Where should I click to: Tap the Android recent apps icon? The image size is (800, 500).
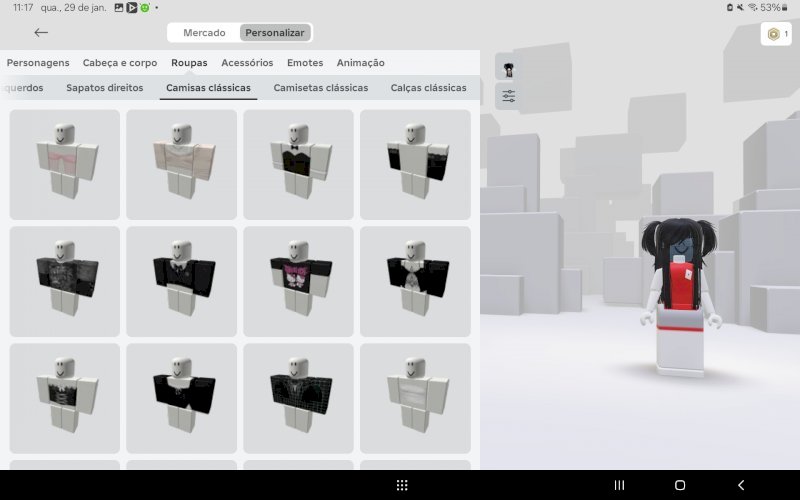pos(619,485)
